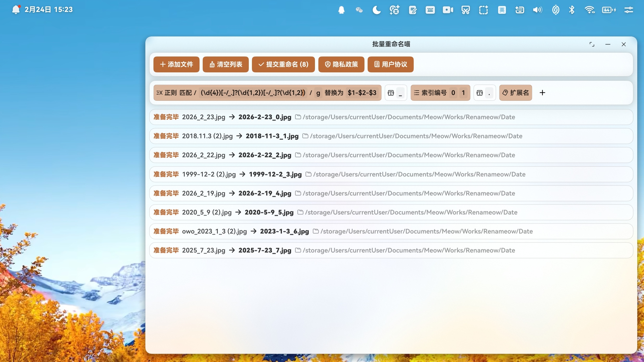Open folder of 2026_2_23.jpg entry
This screenshot has width=644, height=362.
(x=298, y=117)
